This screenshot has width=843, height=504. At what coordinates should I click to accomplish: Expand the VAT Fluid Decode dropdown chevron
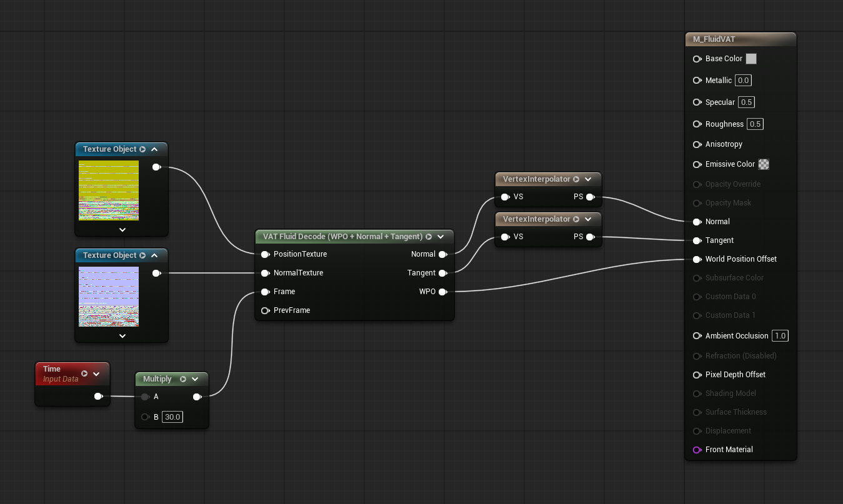441,237
